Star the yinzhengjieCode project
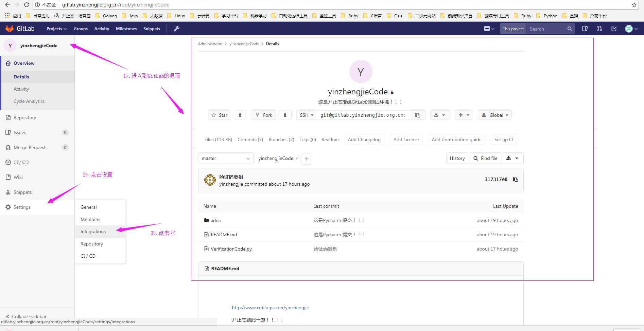This screenshot has width=644, height=331. (x=220, y=115)
